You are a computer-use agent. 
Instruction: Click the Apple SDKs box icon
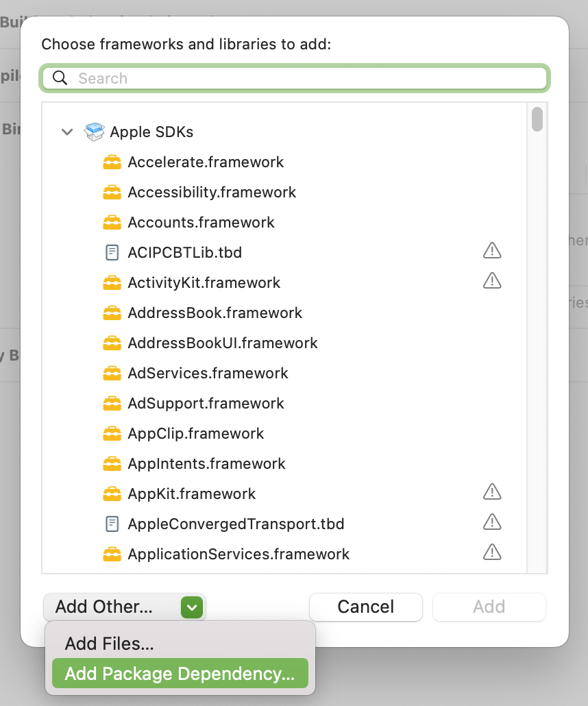[94, 132]
